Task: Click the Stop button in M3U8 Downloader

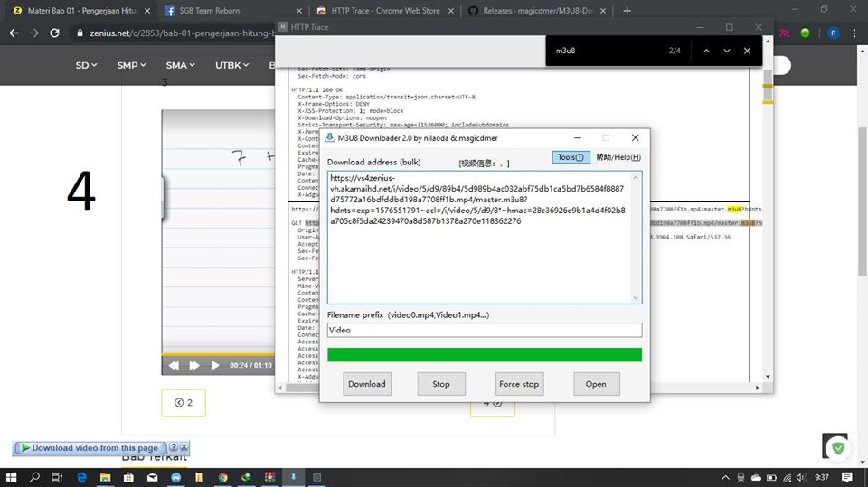Action: [x=441, y=383]
